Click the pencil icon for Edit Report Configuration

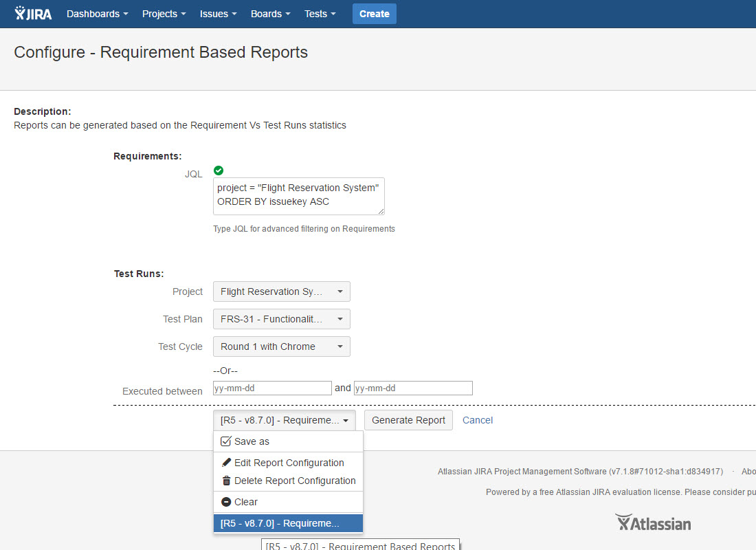(226, 463)
